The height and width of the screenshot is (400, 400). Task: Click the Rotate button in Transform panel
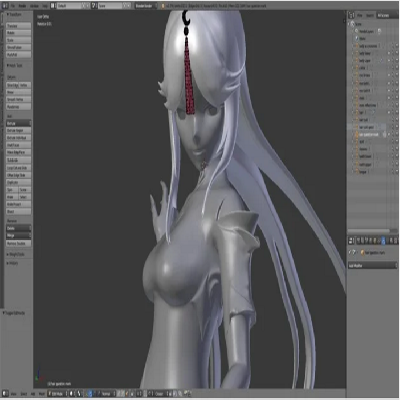[x=19, y=33]
